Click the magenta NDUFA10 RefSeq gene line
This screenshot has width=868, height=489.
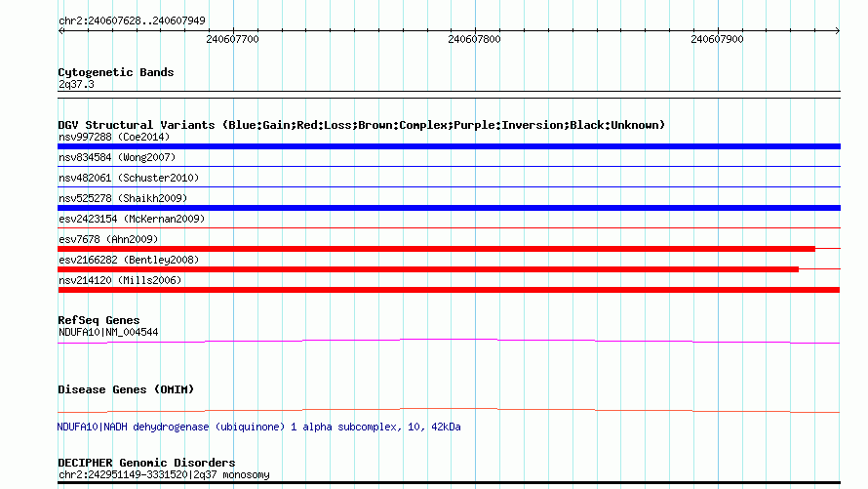pyautogui.click(x=449, y=341)
